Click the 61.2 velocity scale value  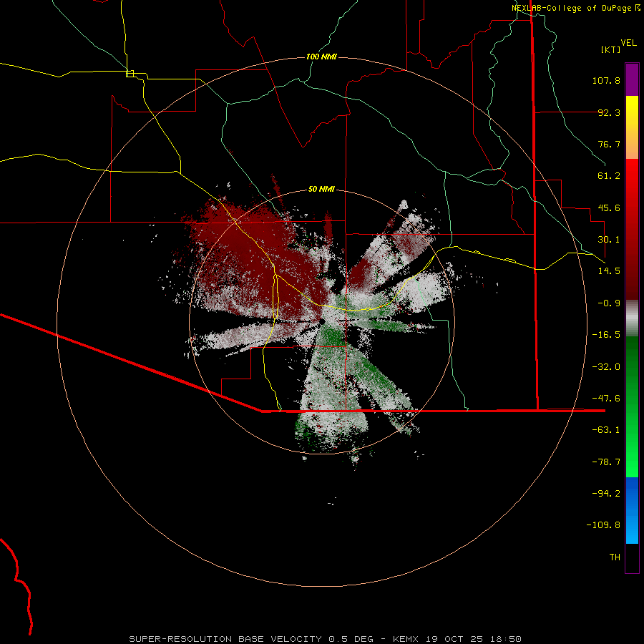click(609, 176)
